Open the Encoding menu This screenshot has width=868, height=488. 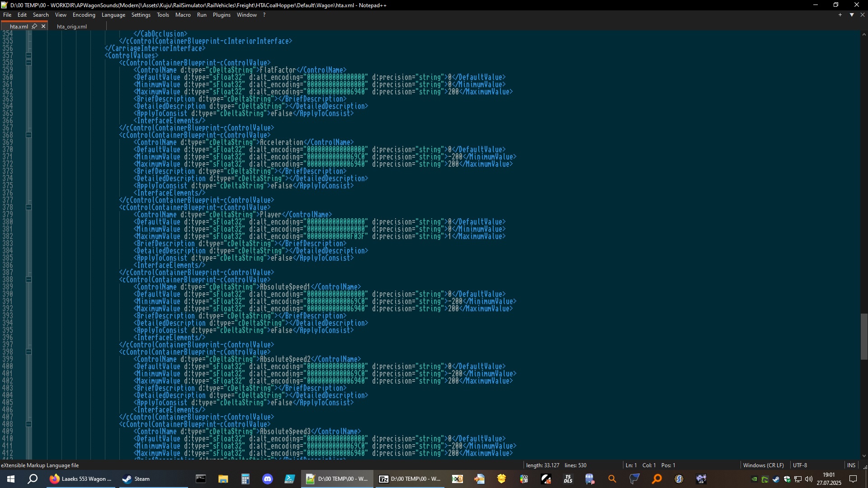[84, 15]
